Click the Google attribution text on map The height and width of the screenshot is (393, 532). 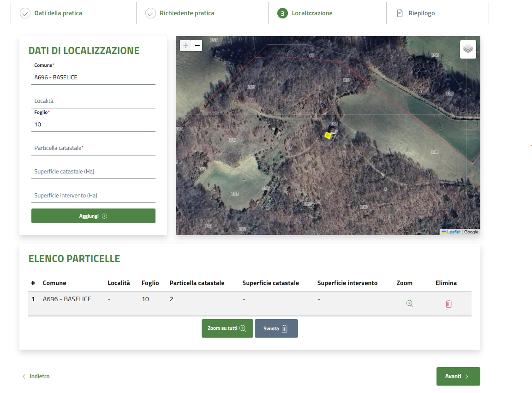(x=471, y=232)
